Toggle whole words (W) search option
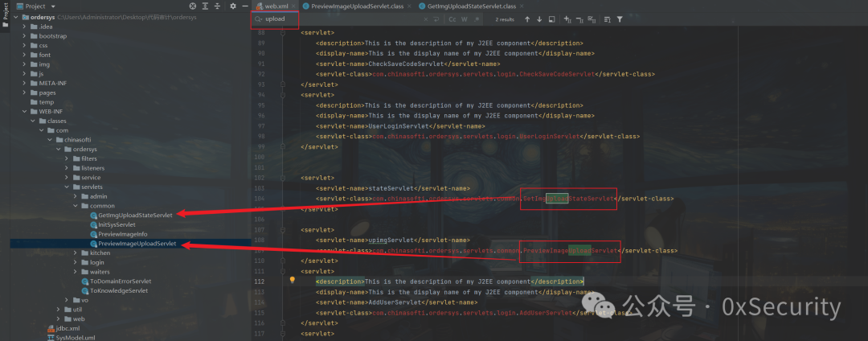This screenshot has width=868, height=341. pos(465,19)
